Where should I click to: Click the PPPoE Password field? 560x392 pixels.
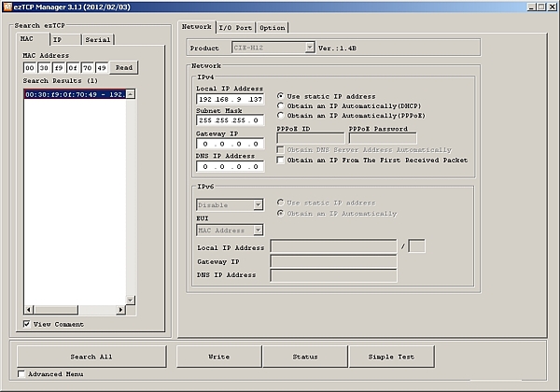[x=383, y=138]
